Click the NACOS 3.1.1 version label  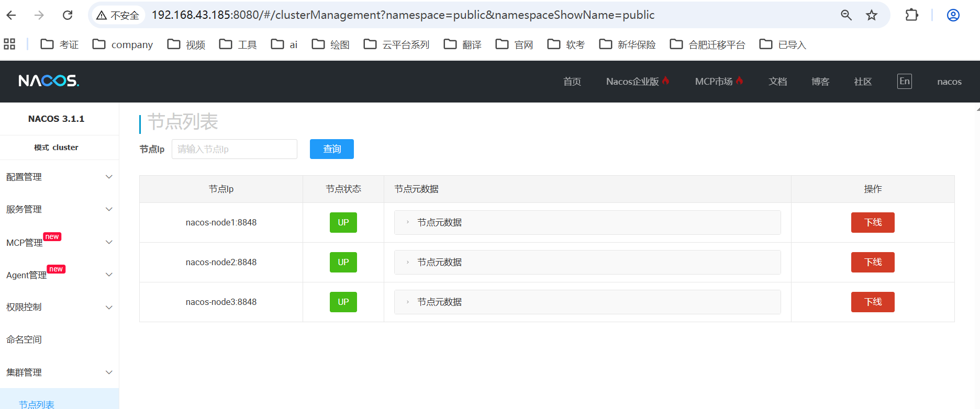click(x=56, y=119)
